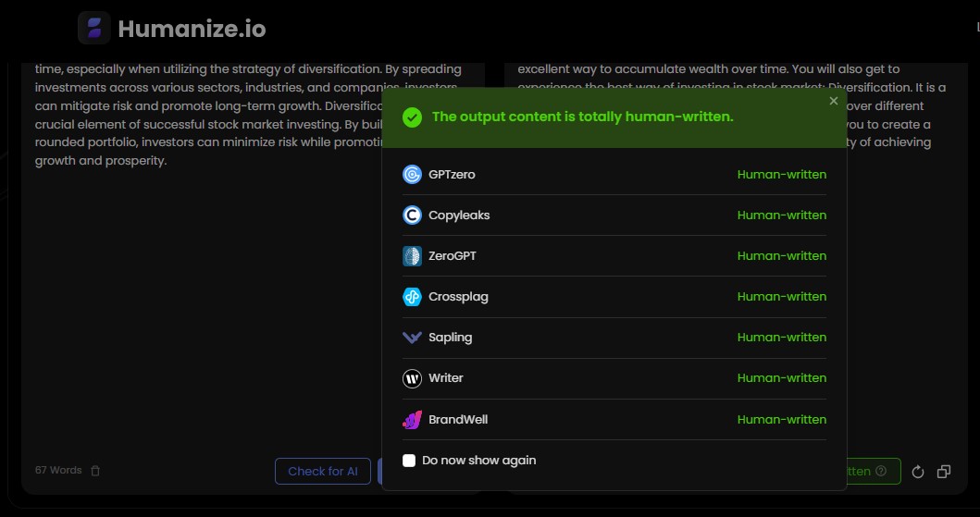The width and height of the screenshot is (980, 517).
Task: Click the Humanize.io logo icon
Action: click(94, 29)
